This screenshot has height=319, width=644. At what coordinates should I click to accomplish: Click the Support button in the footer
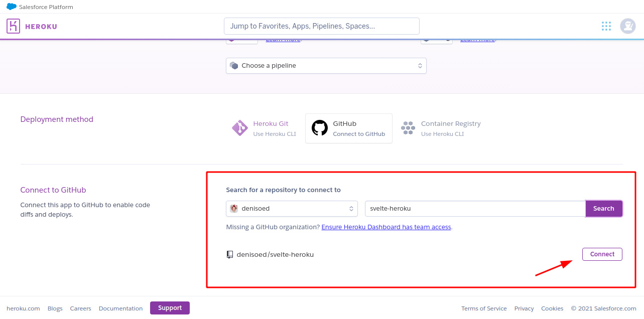coord(170,308)
